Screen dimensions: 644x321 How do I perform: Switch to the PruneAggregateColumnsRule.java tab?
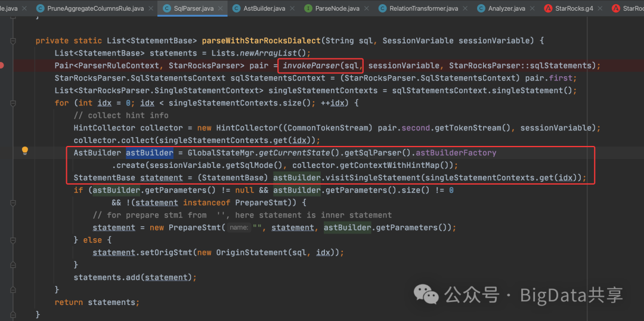tap(95, 8)
